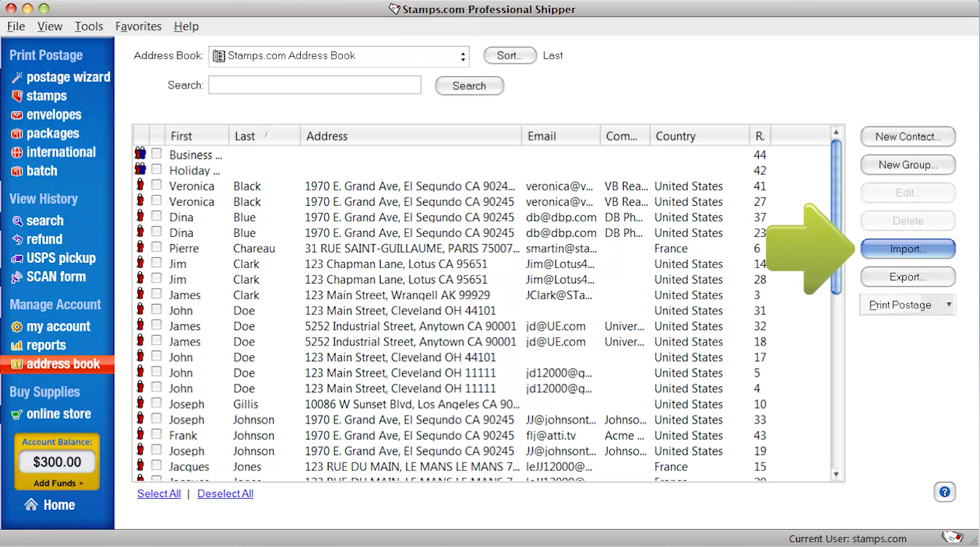Click the Import button

click(908, 249)
